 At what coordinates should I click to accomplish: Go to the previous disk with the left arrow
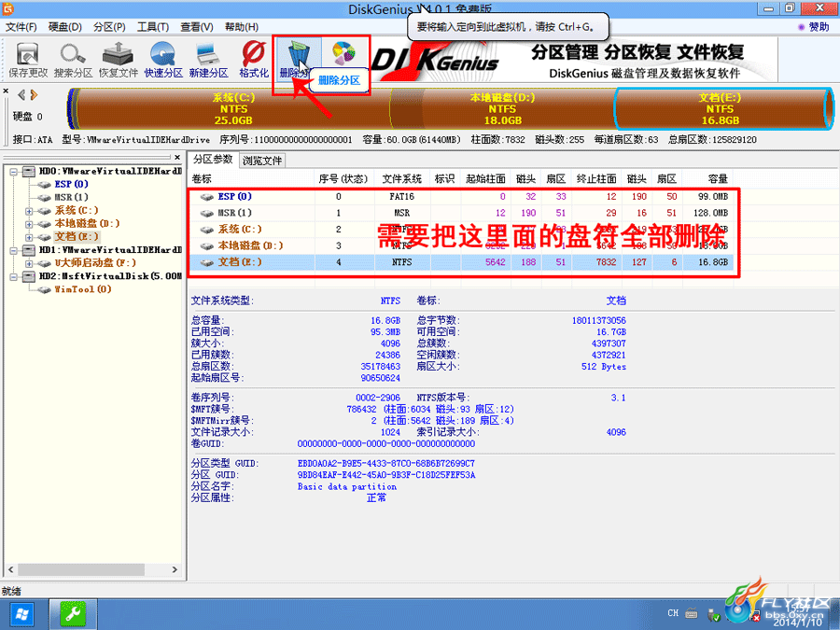[21, 95]
